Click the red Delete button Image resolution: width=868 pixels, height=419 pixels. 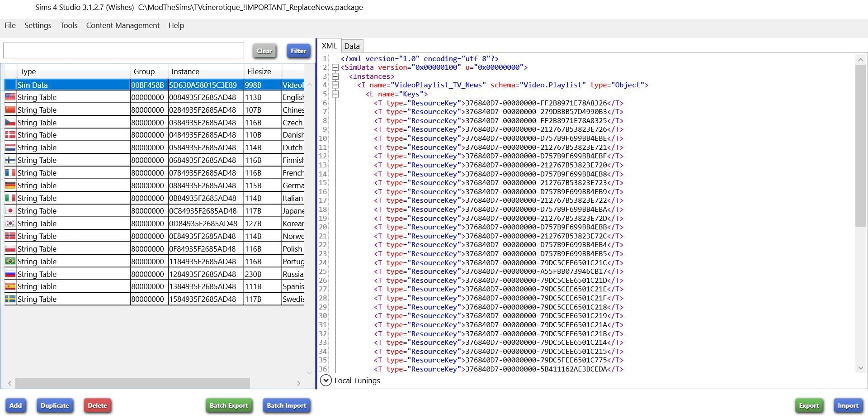97,405
